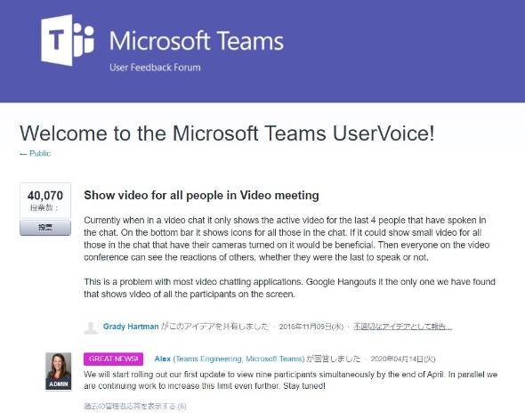Click the back arrow beside Public
The height and width of the screenshot is (420, 525).
point(23,154)
